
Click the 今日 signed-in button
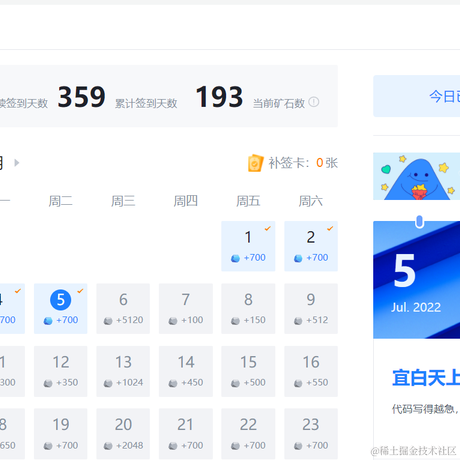tap(417, 96)
